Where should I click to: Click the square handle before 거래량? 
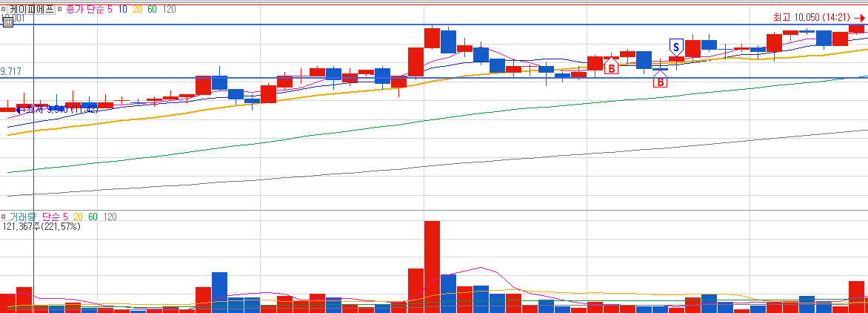(3, 217)
